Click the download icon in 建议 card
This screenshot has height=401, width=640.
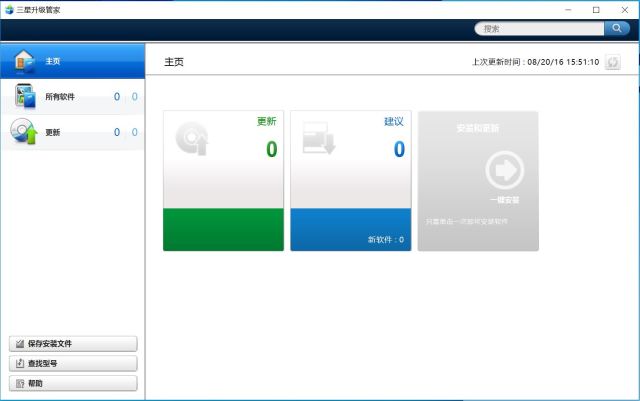[319, 138]
